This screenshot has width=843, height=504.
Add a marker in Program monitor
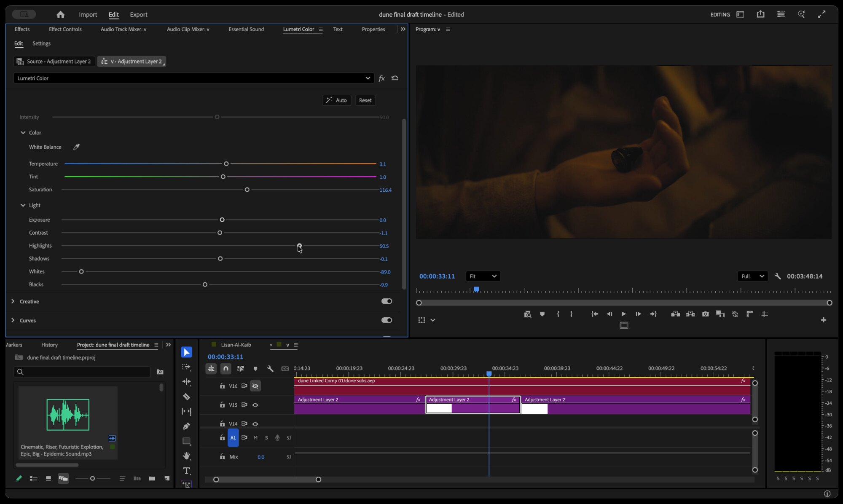click(x=542, y=314)
